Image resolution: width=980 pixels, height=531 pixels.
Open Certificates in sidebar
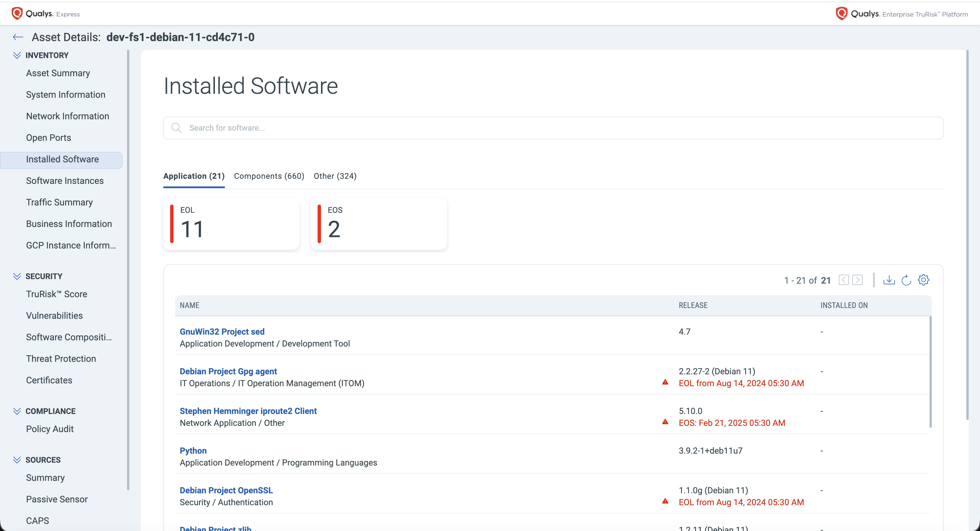(x=49, y=381)
